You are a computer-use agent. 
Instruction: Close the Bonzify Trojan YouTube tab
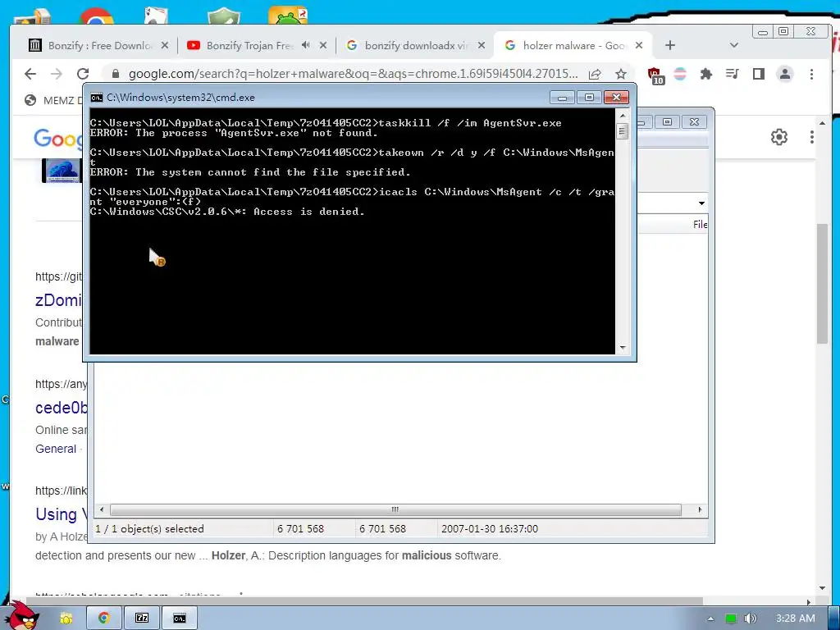[323, 46]
